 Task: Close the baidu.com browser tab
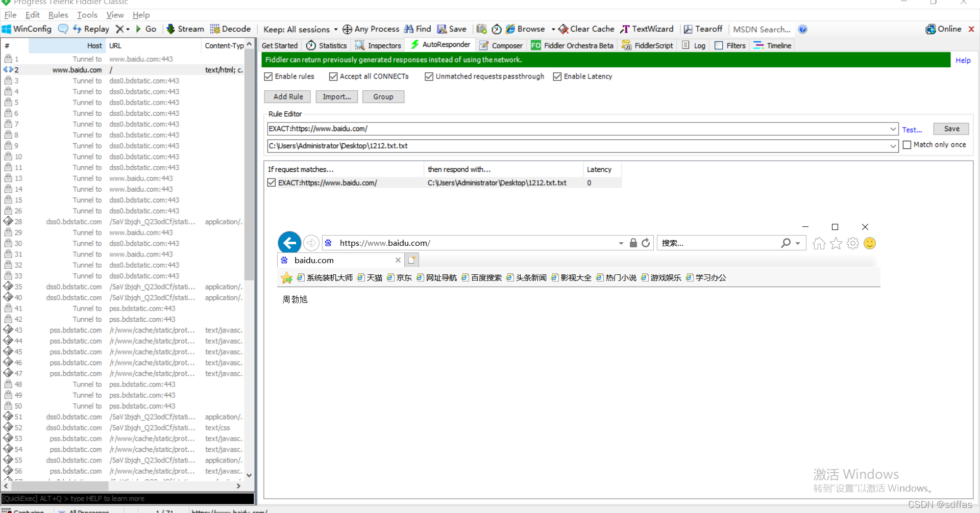[x=398, y=260]
